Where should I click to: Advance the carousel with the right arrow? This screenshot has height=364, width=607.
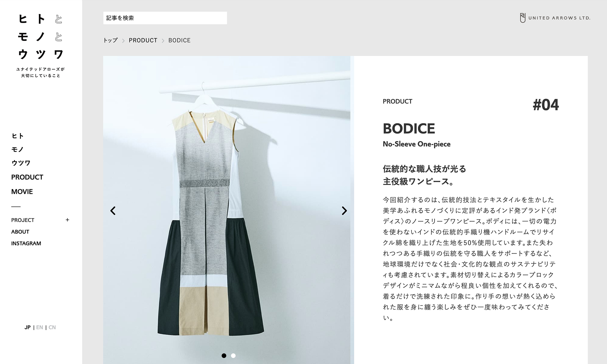344,211
